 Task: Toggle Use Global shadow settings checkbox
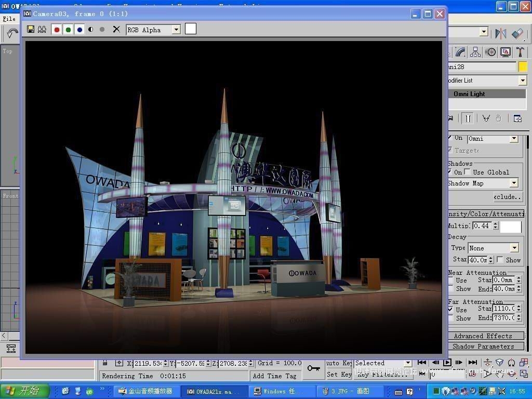(467, 172)
